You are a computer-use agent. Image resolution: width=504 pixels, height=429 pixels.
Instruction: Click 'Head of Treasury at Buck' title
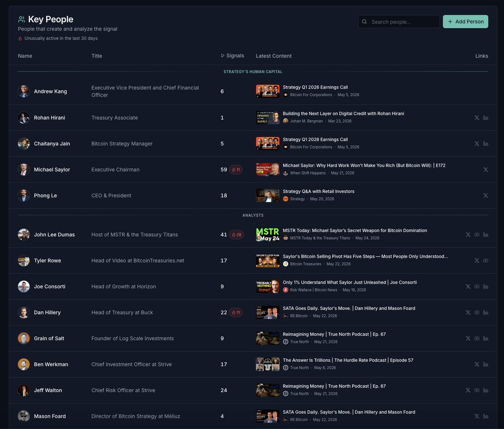(x=122, y=313)
